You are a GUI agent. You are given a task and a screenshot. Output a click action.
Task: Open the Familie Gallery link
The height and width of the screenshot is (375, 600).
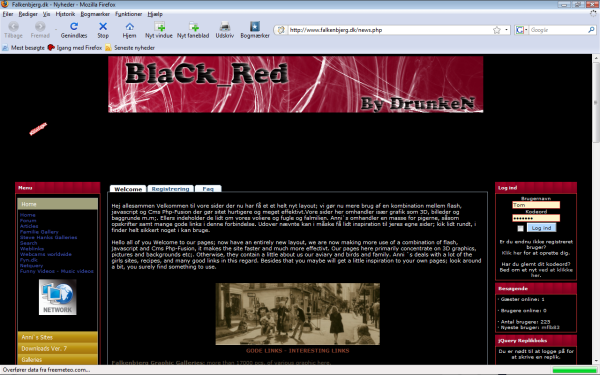[x=39, y=232]
